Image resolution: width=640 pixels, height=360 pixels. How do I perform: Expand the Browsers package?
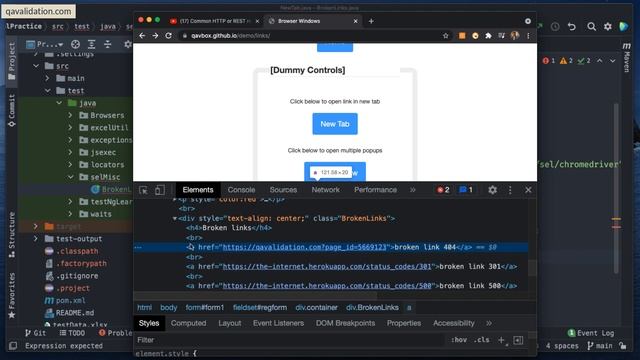(70, 115)
